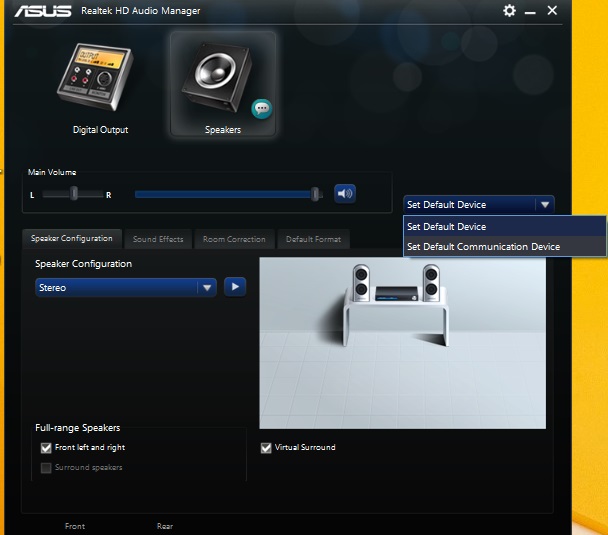
Task: Minimize the Realtek HD Audio Manager window
Action: [530, 13]
